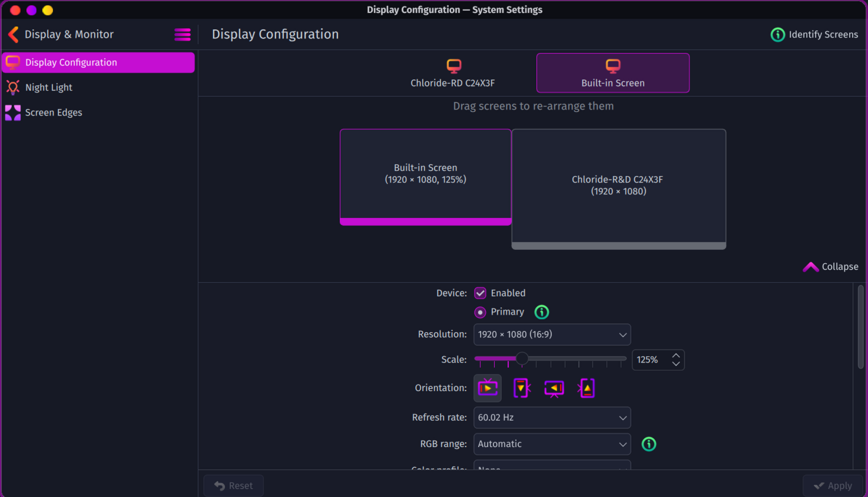Choose the portrait orientation icon with up arrow
Image resolution: width=868 pixels, height=497 pixels.
(587, 388)
